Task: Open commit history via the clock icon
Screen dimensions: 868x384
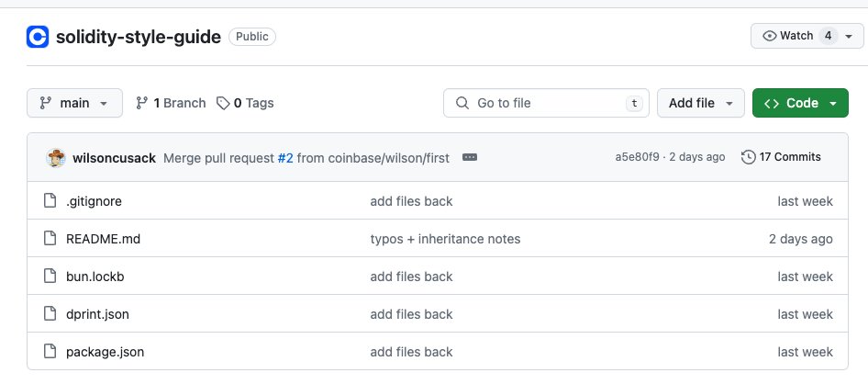Action: tap(749, 157)
